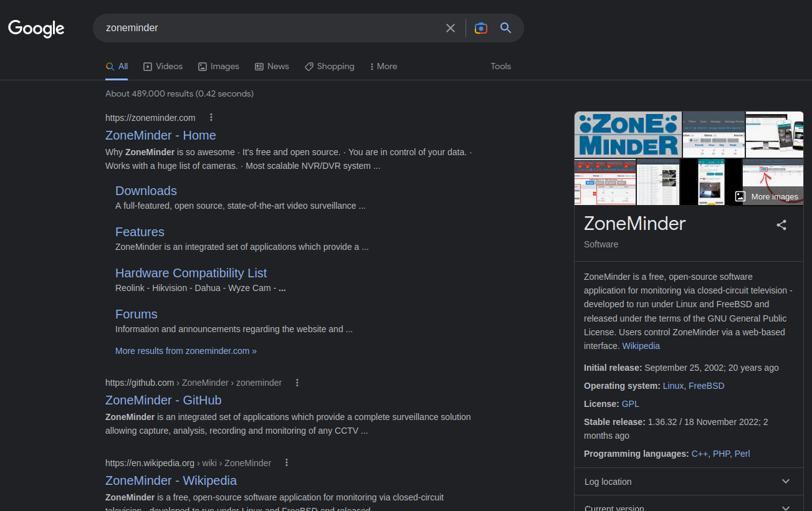Open the Hardware Compatibility List sitelink

191,273
